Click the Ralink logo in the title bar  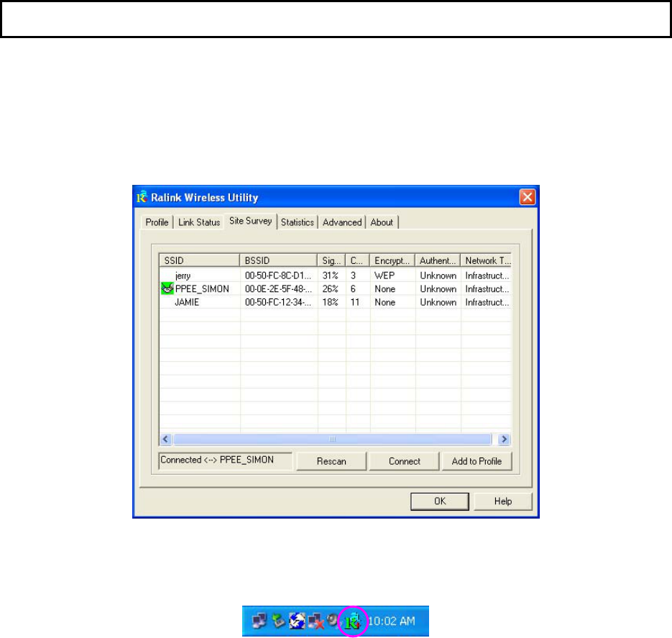pyautogui.click(x=142, y=197)
